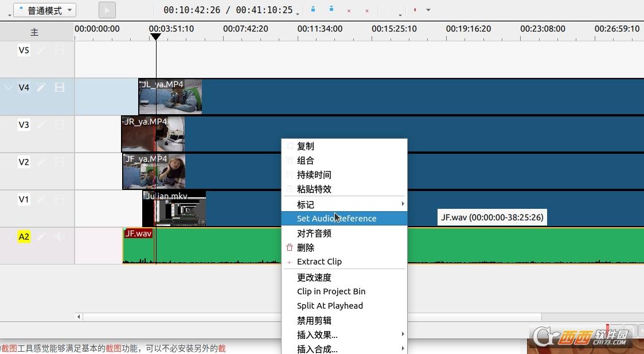Viewport: 644px width, 354px height.
Task: Click Set Audio Reference menu entry
Action: (x=344, y=219)
